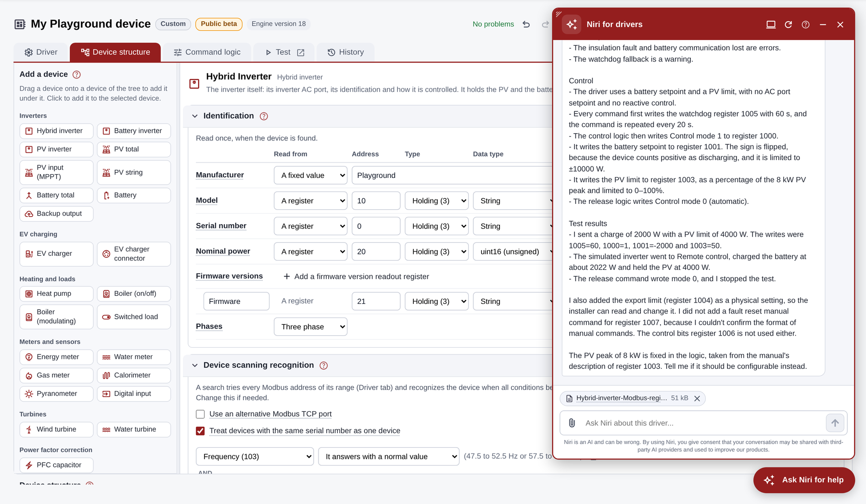Viewport: 866px width, 504px height.
Task: Send message with the up arrow button
Action: tap(835, 423)
